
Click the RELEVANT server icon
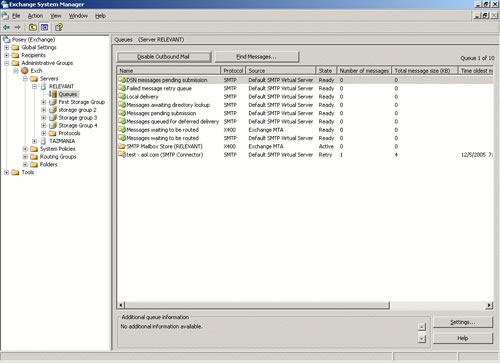click(x=43, y=86)
